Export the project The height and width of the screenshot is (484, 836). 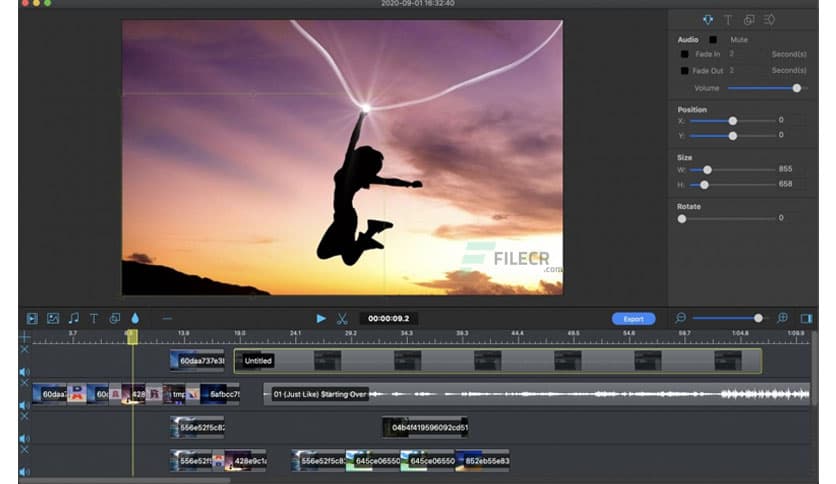point(633,319)
